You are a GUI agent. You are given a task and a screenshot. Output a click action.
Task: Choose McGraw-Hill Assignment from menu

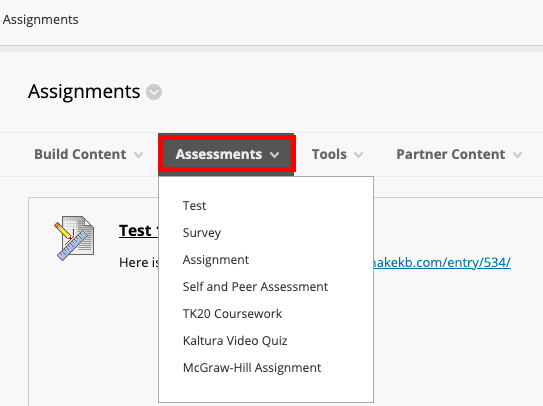252,368
